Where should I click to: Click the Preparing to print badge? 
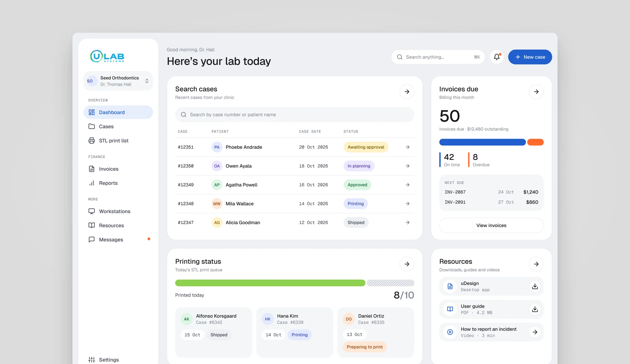pyautogui.click(x=364, y=347)
